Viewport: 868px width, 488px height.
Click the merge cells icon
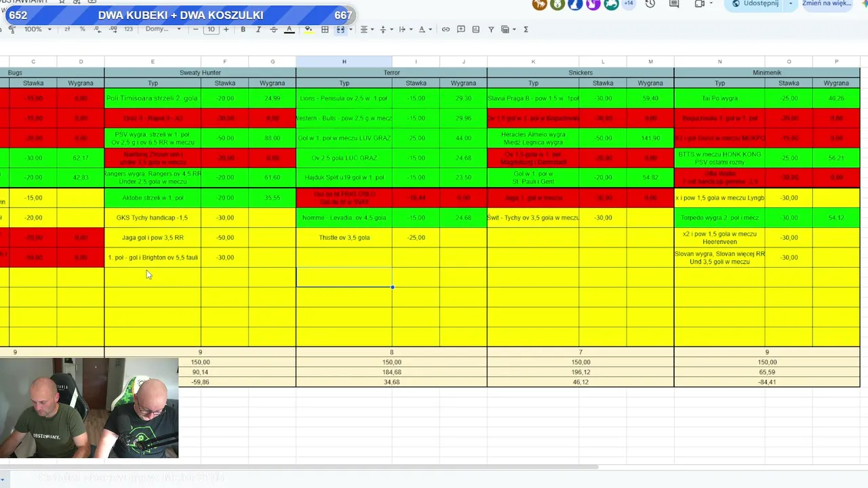point(340,30)
